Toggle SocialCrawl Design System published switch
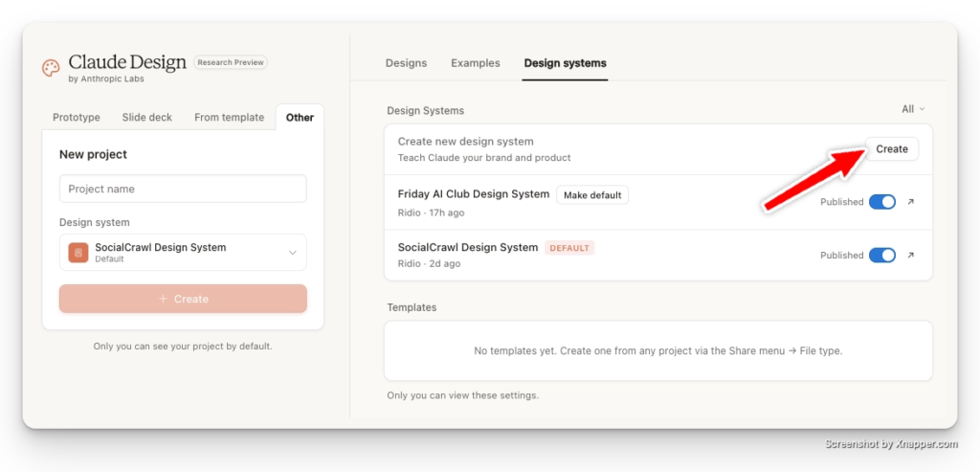 click(881, 256)
